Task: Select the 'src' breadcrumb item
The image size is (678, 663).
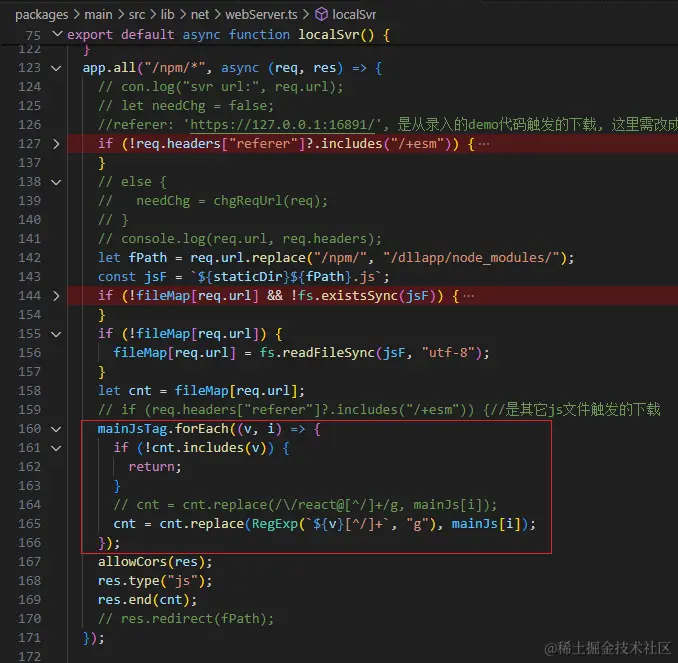Action: [137, 15]
